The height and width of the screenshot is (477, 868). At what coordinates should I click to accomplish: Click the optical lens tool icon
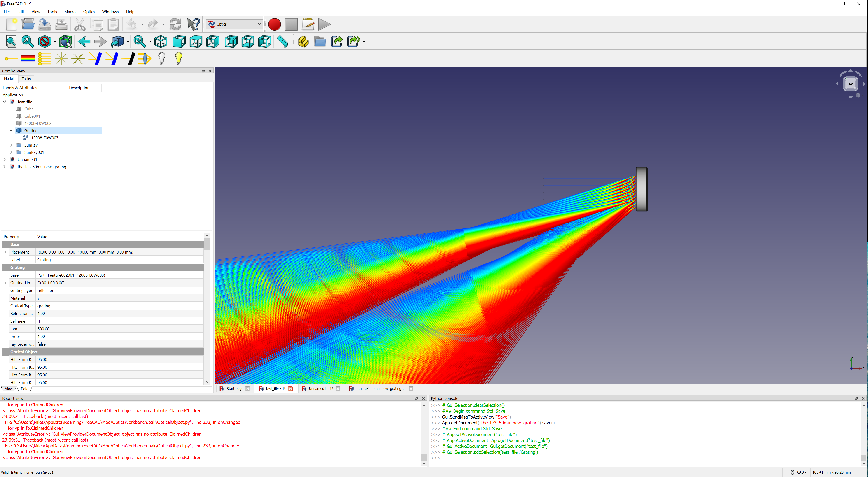[145, 59]
